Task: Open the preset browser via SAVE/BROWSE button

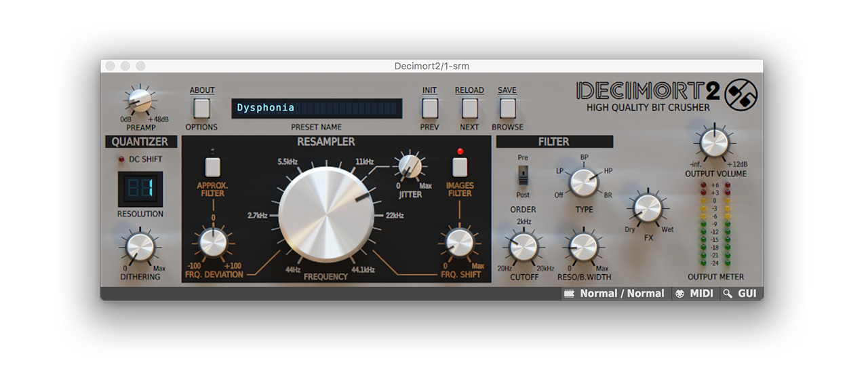Action: 507,109
